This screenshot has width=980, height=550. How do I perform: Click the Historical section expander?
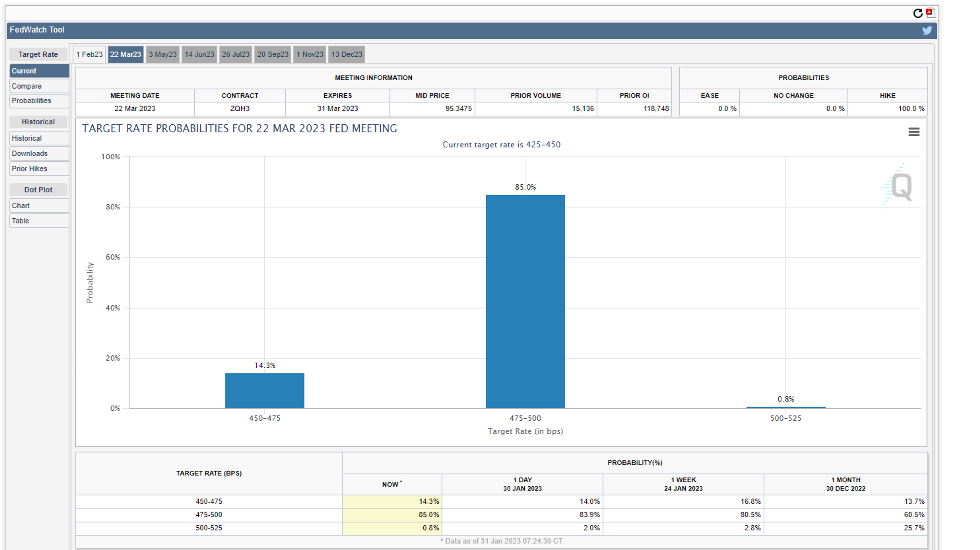coord(38,122)
